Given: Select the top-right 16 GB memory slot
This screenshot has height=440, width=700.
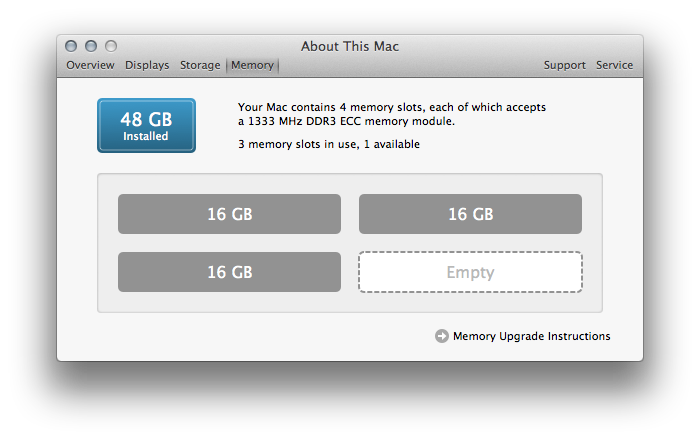Looking at the screenshot, I should 470,214.
